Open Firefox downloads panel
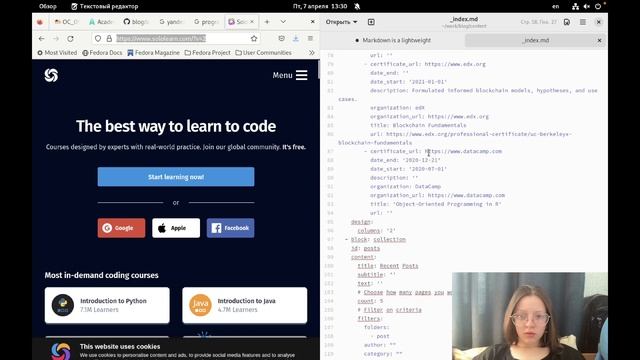The width and height of the screenshot is (640, 360). [296, 38]
